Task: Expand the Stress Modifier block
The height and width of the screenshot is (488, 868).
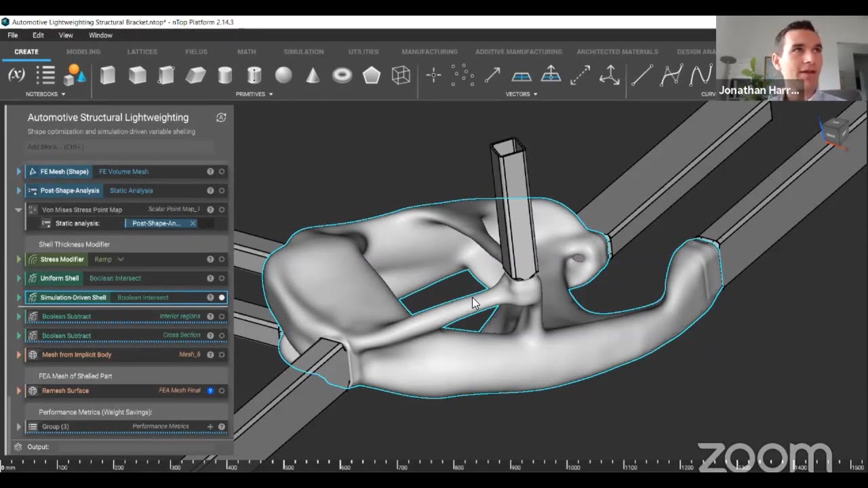Action: click(x=18, y=259)
